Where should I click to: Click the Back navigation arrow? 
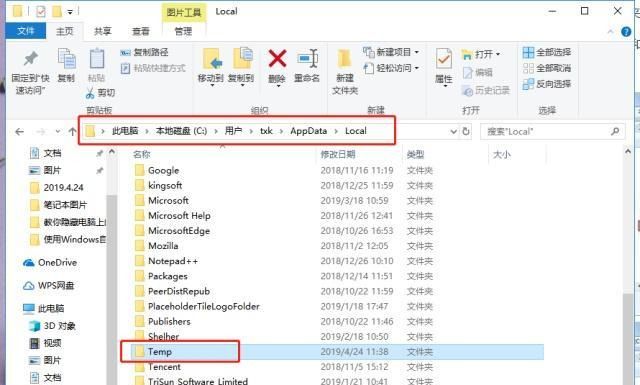pos(19,131)
